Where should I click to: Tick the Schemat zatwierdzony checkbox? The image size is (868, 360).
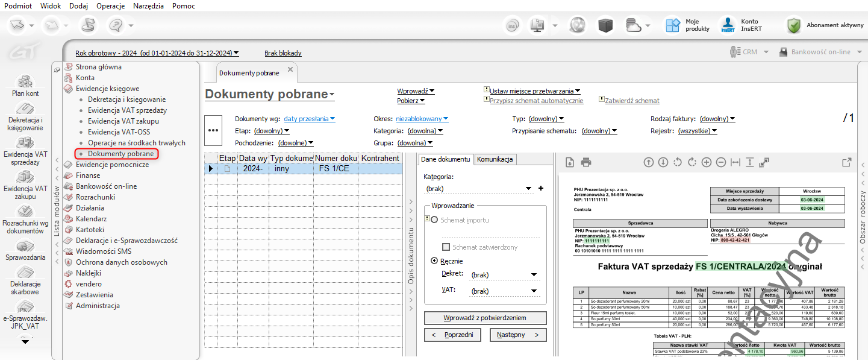[x=446, y=247]
